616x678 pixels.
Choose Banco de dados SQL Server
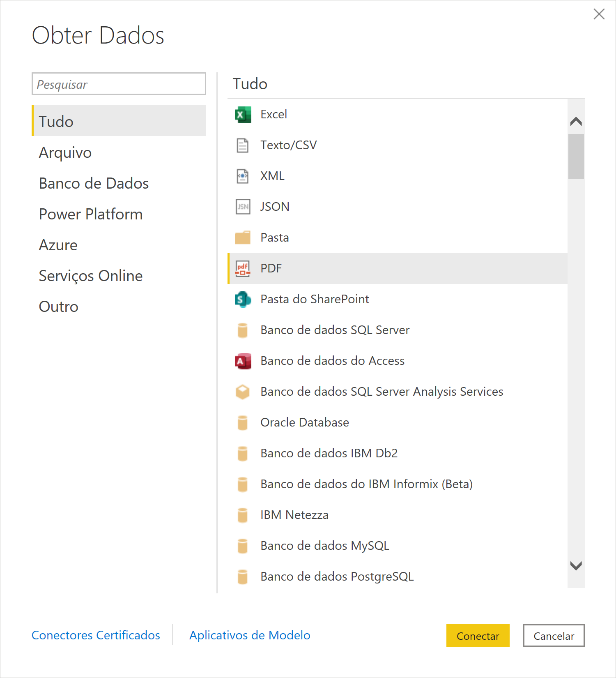tap(398, 330)
